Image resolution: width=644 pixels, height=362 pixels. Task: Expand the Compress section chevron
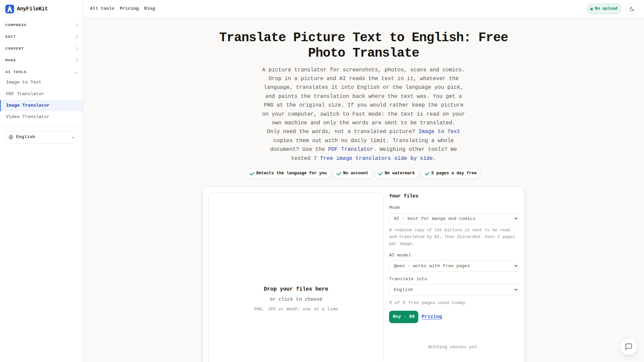77,25
